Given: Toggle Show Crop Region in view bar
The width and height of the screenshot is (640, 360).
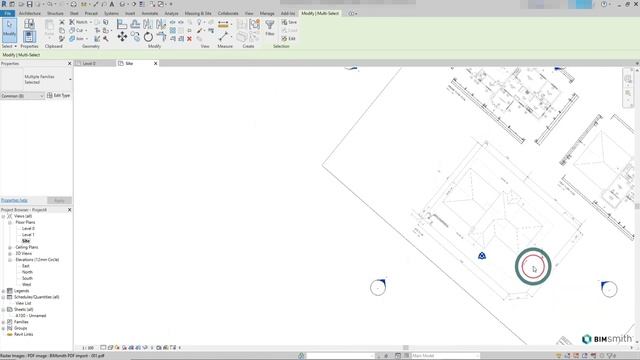Looking at the screenshot, I should (x=138, y=348).
